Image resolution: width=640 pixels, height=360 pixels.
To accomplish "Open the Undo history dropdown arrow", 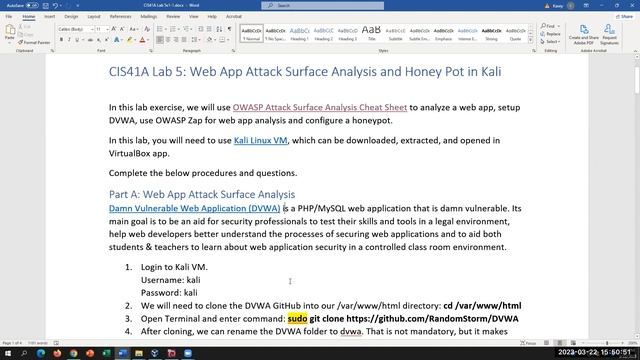I will 61,6.
